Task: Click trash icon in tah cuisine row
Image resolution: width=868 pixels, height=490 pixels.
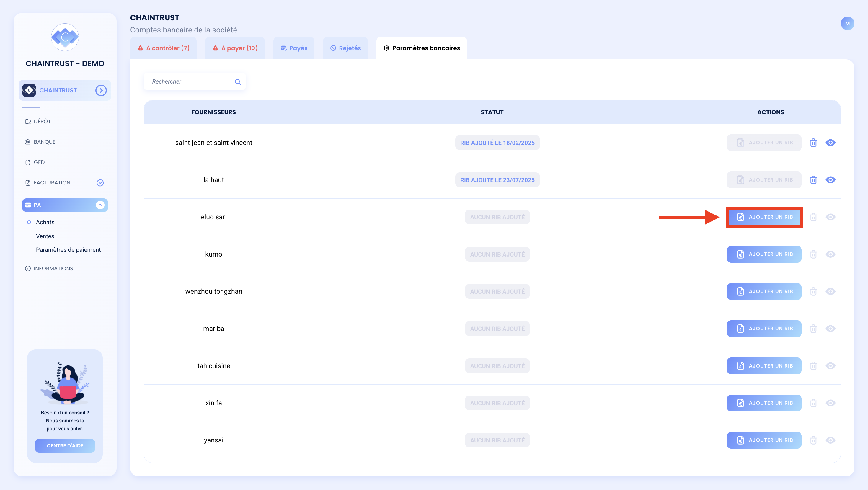Action: [813, 366]
